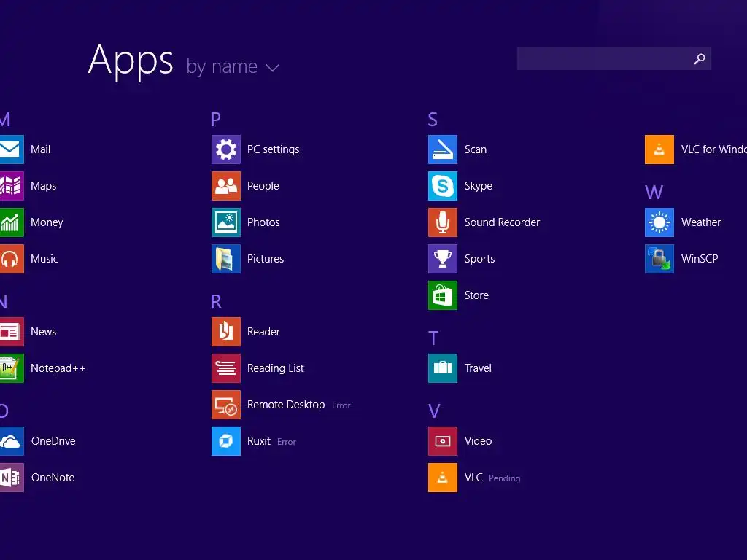Open the Travel suitcase icon
747x560 pixels.
coord(443,368)
